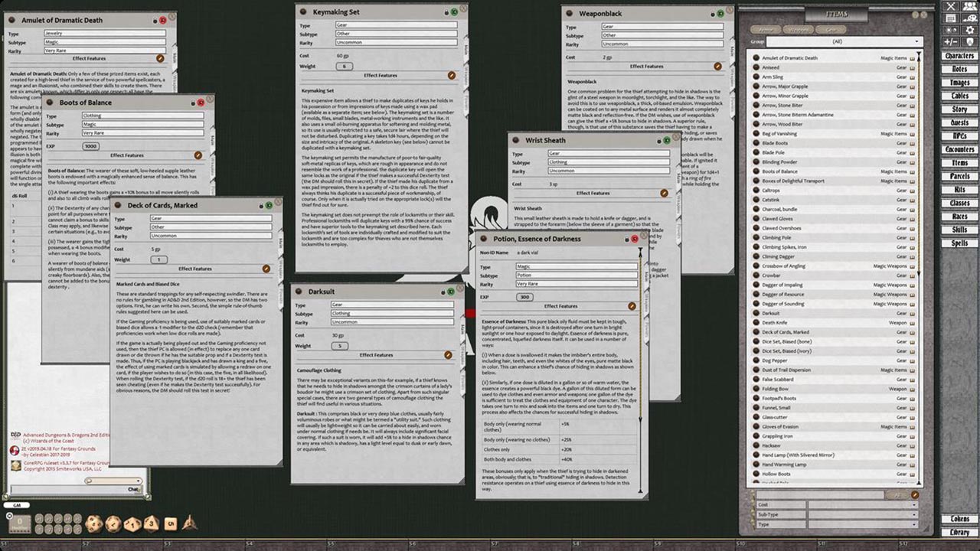Open the calendar tool from the sidebar
This screenshot has height=551, width=980.
click(x=952, y=18)
